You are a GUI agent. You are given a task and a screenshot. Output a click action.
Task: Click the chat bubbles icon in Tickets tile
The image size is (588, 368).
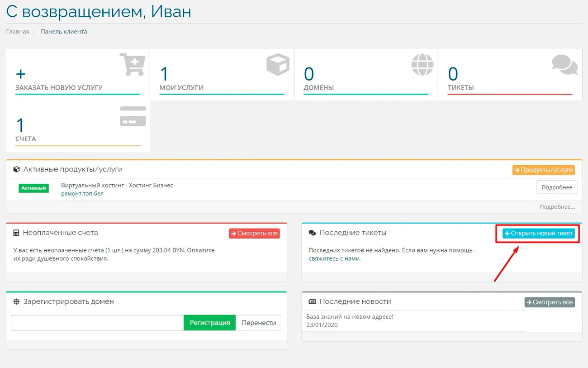pos(565,65)
